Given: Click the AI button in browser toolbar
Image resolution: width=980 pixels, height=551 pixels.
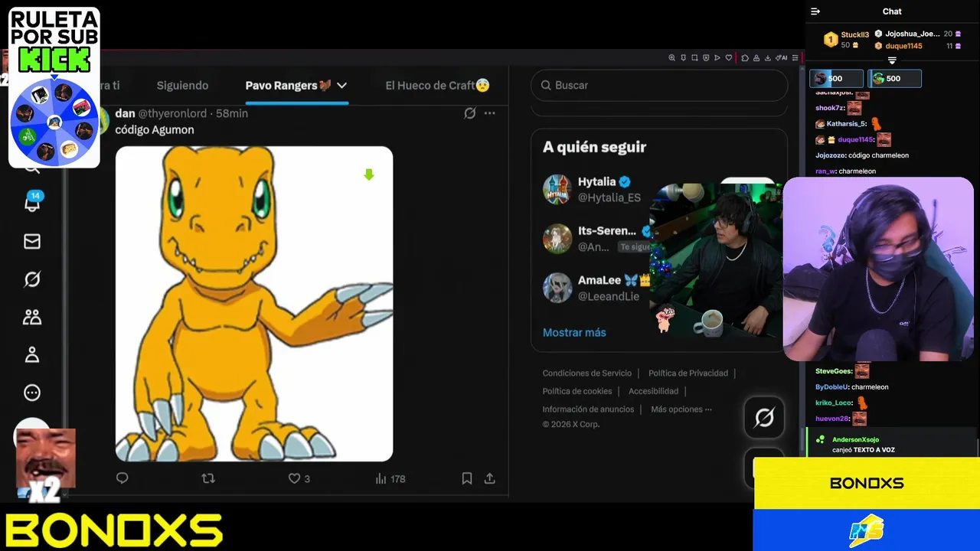Looking at the screenshot, I should (x=781, y=57).
